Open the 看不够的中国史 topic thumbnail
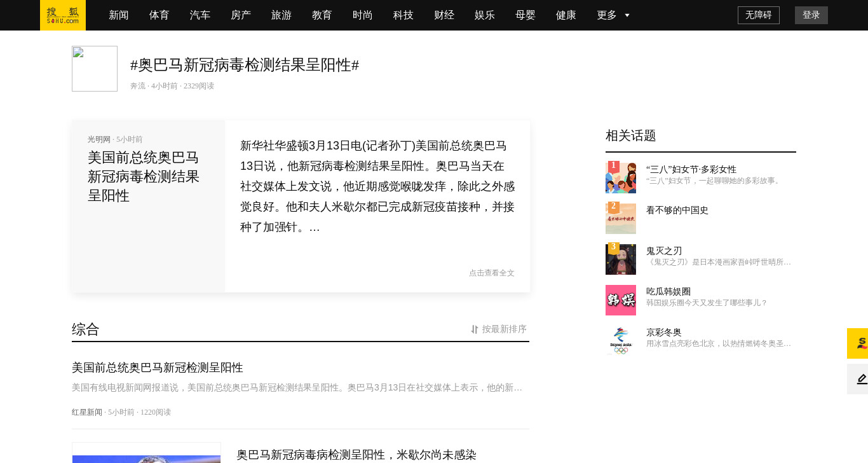This screenshot has width=868, height=463. click(x=621, y=219)
